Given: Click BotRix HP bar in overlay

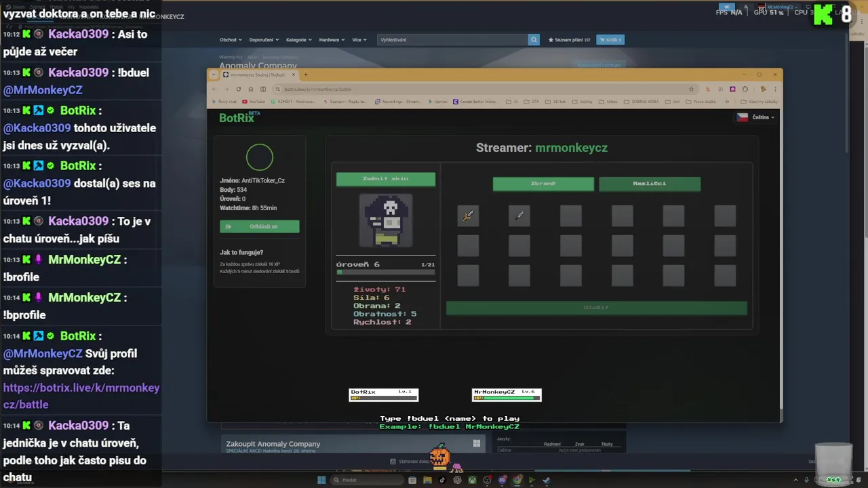Looking at the screenshot, I should (384, 398).
